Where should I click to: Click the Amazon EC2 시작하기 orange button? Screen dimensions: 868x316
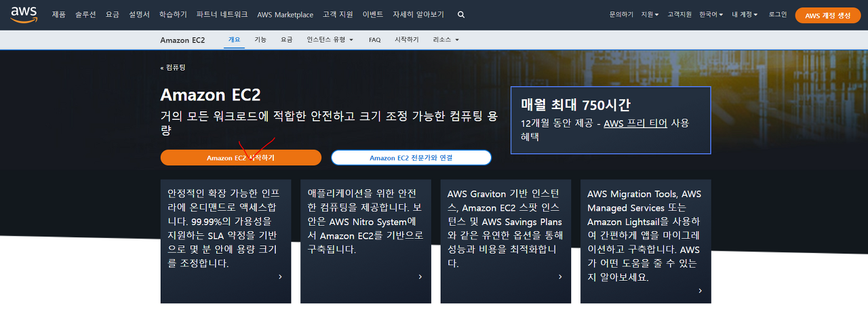241,157
